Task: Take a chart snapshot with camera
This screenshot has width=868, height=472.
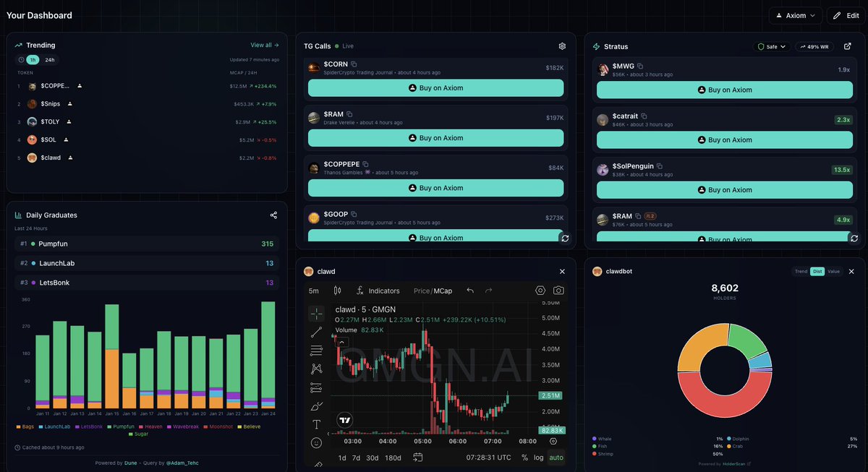Action: (x=558, y=291)
